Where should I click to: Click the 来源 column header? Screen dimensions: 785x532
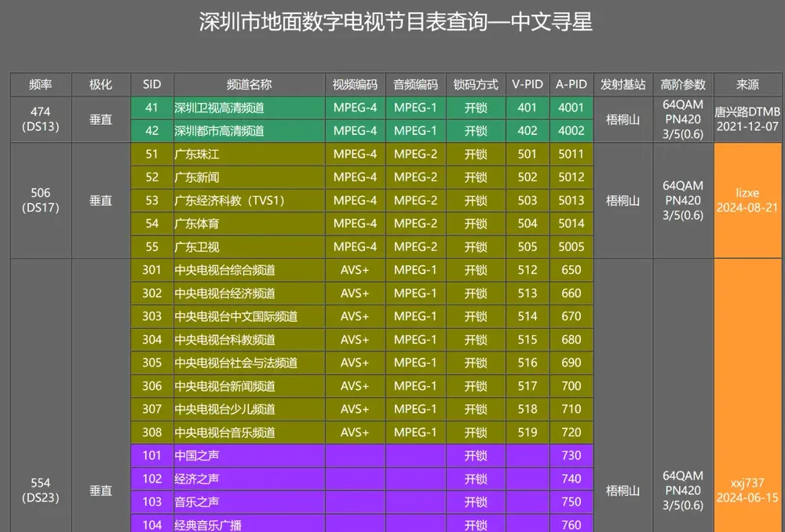[747, 85]
